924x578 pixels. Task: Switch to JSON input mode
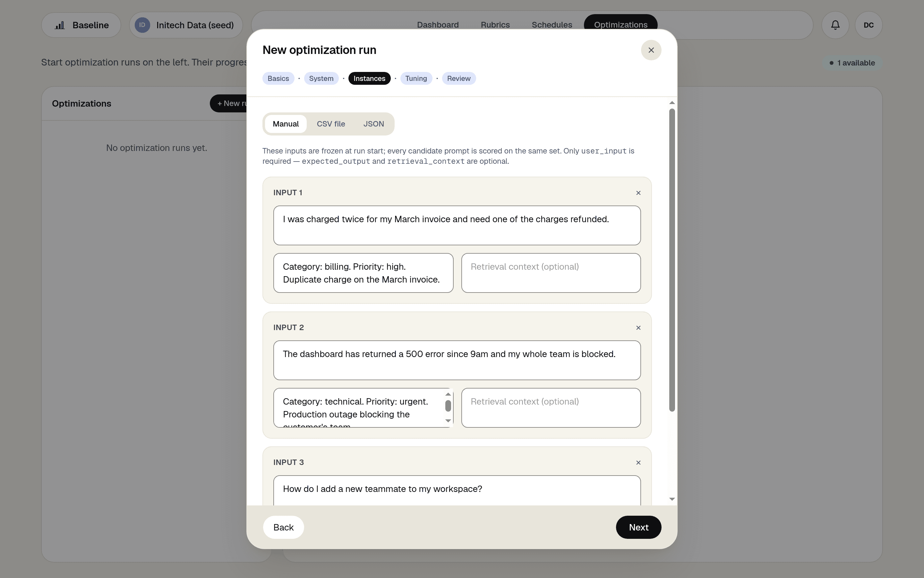click(373, 124)
